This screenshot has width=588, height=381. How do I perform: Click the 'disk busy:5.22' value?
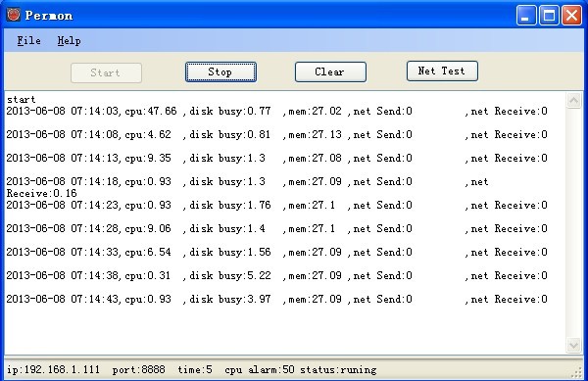tap(230, 276)
